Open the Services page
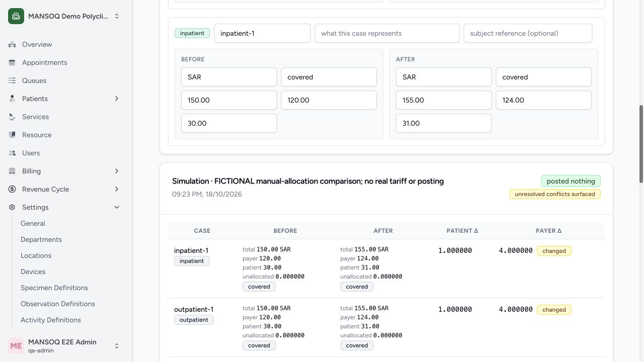 click(35, 117)
